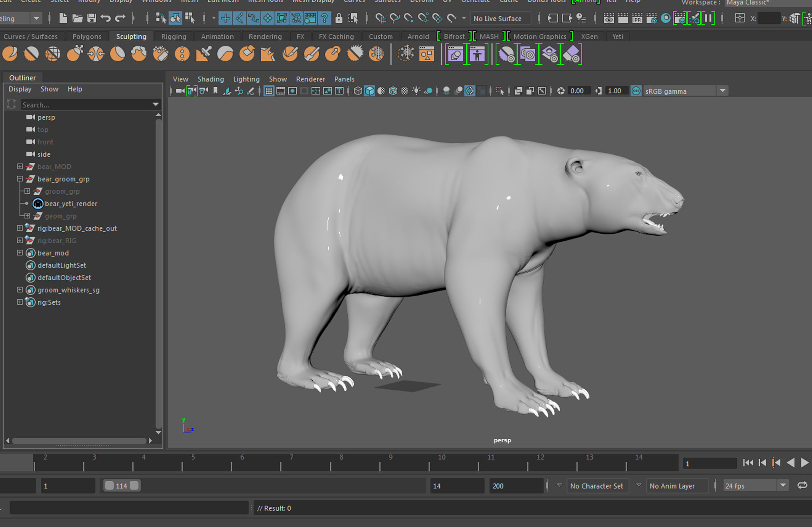Viewport: 812px width, 527px height.
Task: Click the Redo arrow icon
Action: point(120,18)
